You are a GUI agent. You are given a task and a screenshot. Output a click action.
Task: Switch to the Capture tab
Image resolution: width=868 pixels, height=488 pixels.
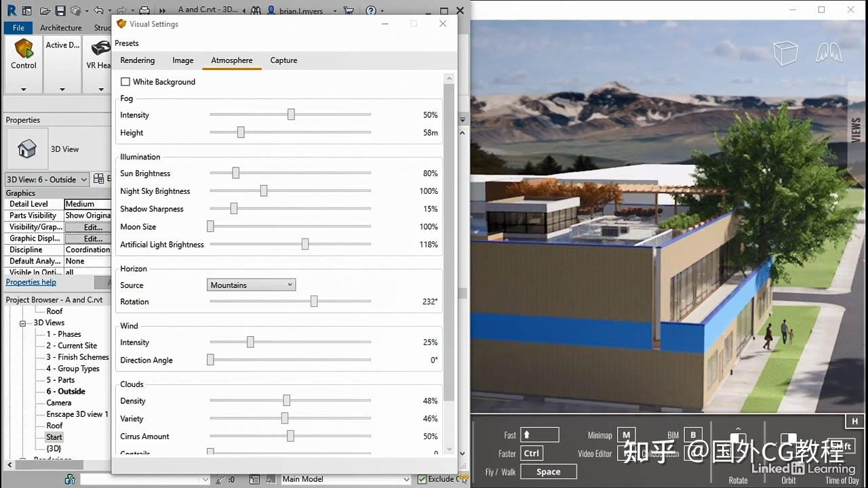coord(284,60)
